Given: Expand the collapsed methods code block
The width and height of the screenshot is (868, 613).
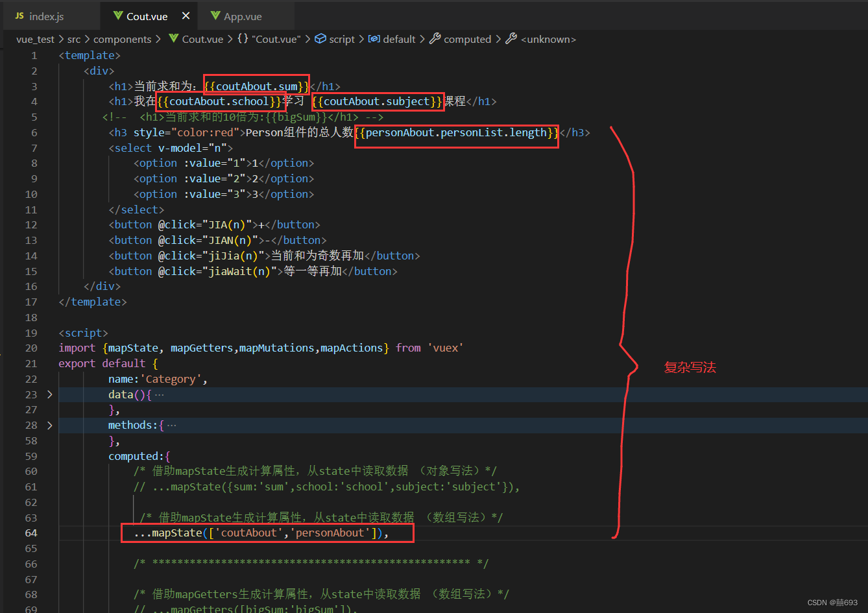Looking at the screenshot, I should pos(50,425).
